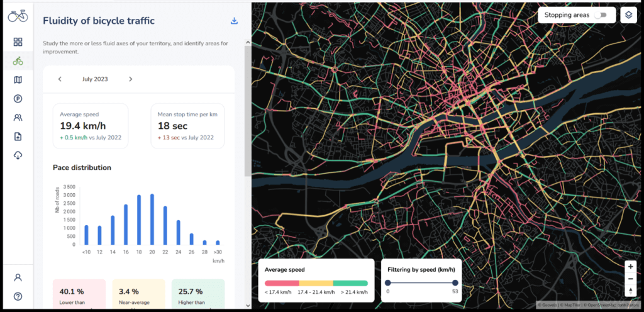Click the file upload sidebar icon
This screenshot has width=644, height=312.
(x=18, y=136)
